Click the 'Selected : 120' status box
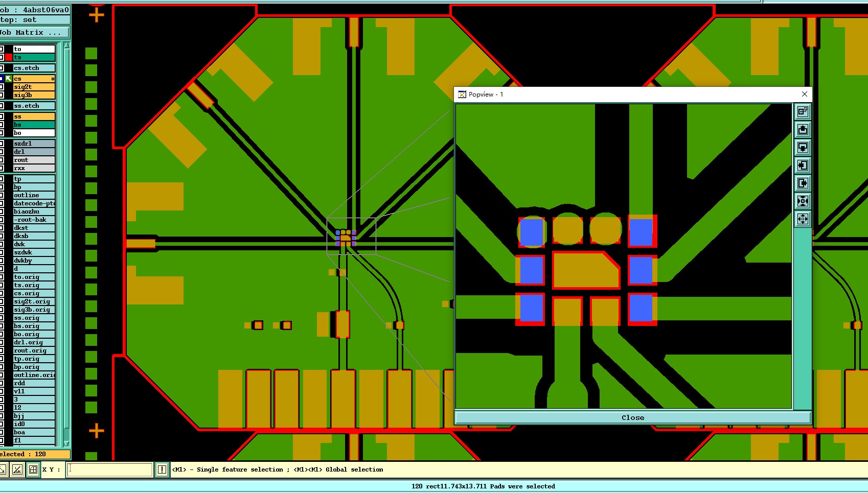The width and height of the screenshot is (868, 493). click(34, 454)
